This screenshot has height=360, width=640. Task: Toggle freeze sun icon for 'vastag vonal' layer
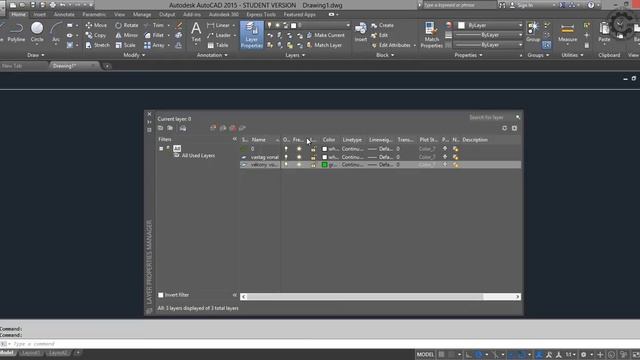tap(299, 157)
